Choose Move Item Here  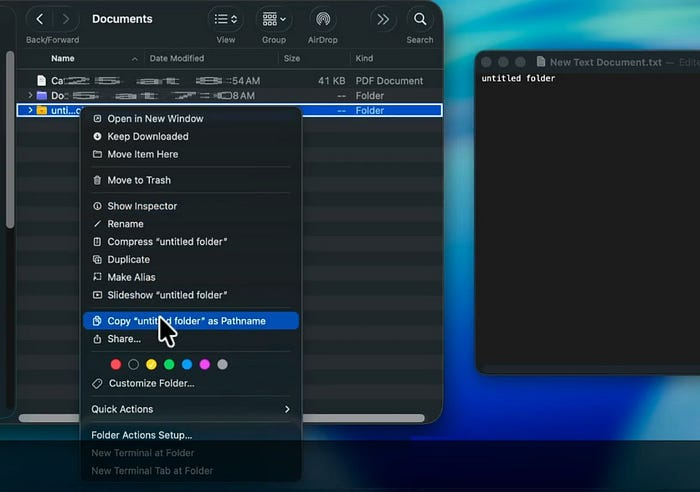[191, 154]
